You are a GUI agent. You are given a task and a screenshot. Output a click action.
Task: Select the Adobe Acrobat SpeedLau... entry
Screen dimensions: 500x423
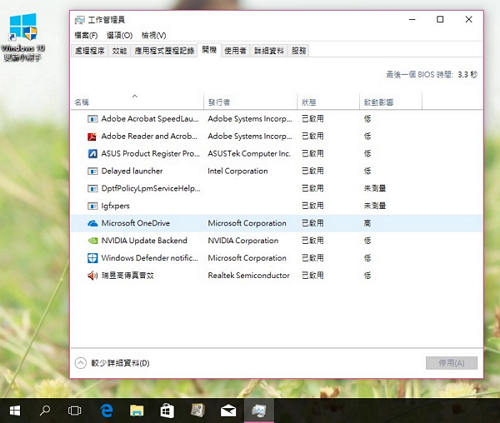(150, 119)
